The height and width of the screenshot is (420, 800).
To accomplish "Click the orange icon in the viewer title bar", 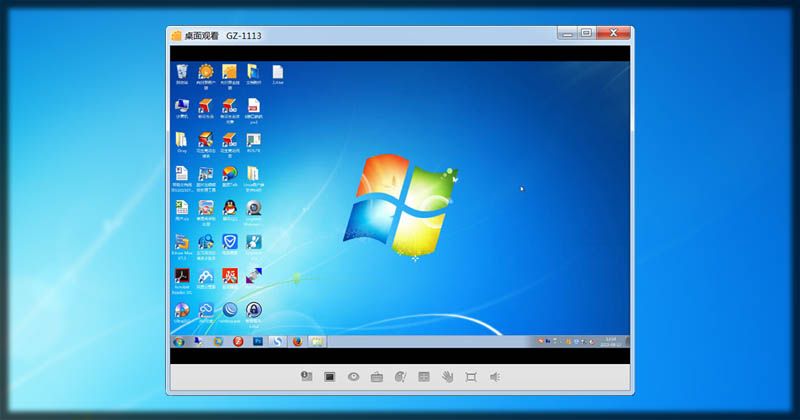I will [x=177, y=36].
